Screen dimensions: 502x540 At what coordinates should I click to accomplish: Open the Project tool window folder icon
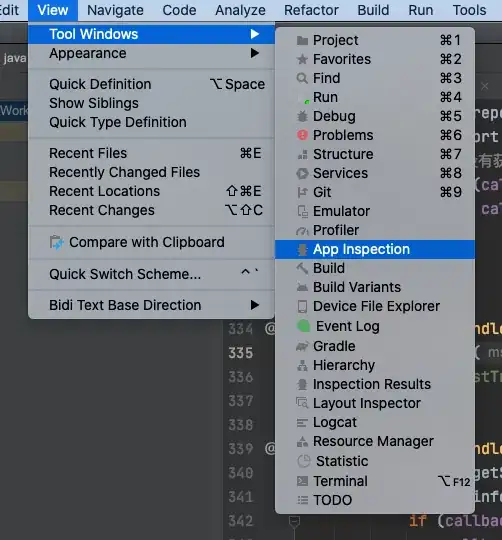click(302, 41)
